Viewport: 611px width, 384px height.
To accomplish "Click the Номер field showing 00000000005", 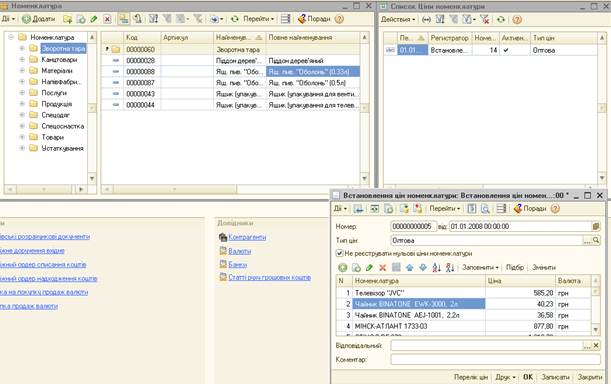I will pyautogui.click(x=413, y=226).
